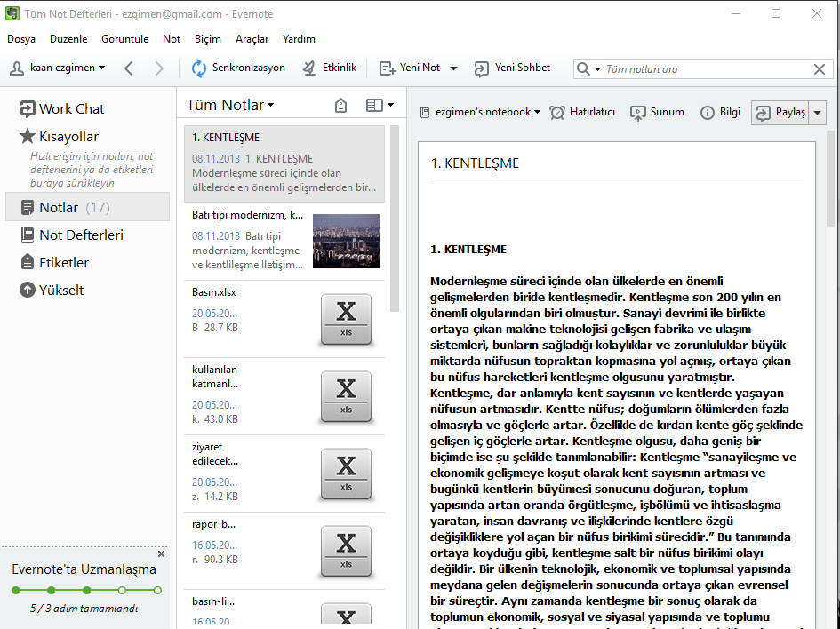The width and height of the screenshot is (840, 629).
Task: Toggle a reminder with the Hatırlatıcı alarm
Action: click(557, 113)
